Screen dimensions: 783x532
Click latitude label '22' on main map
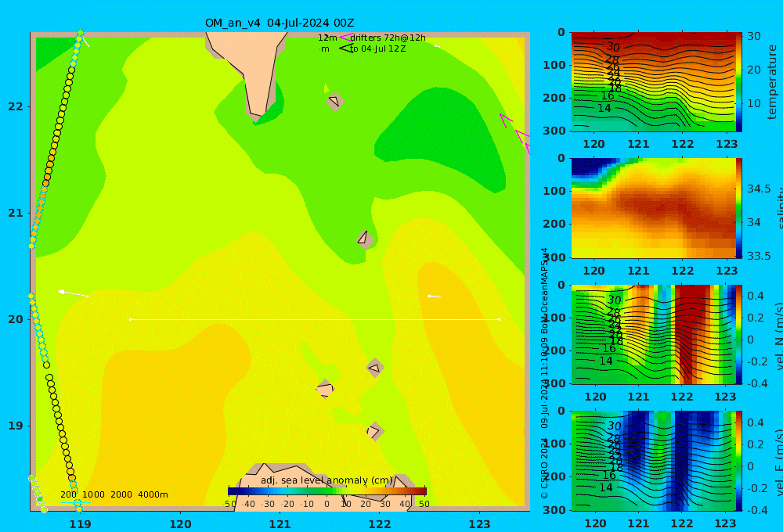tap(16, 106)
